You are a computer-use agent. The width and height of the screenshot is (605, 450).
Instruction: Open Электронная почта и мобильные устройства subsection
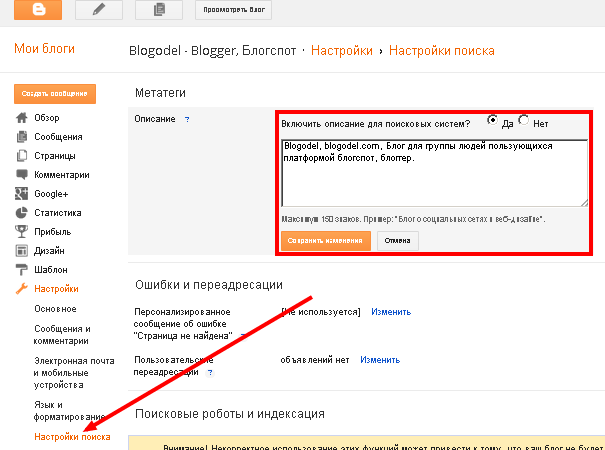pyautogui.click(x=74, y=372)
